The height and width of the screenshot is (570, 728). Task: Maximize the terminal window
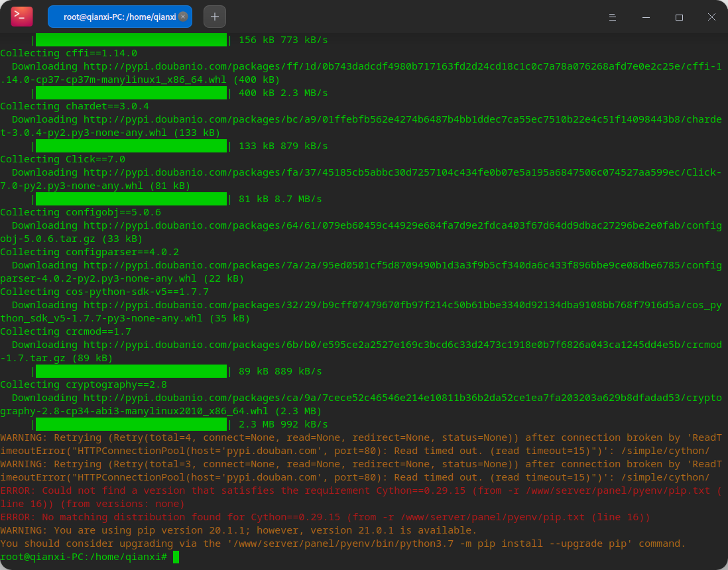pos(679,17)
